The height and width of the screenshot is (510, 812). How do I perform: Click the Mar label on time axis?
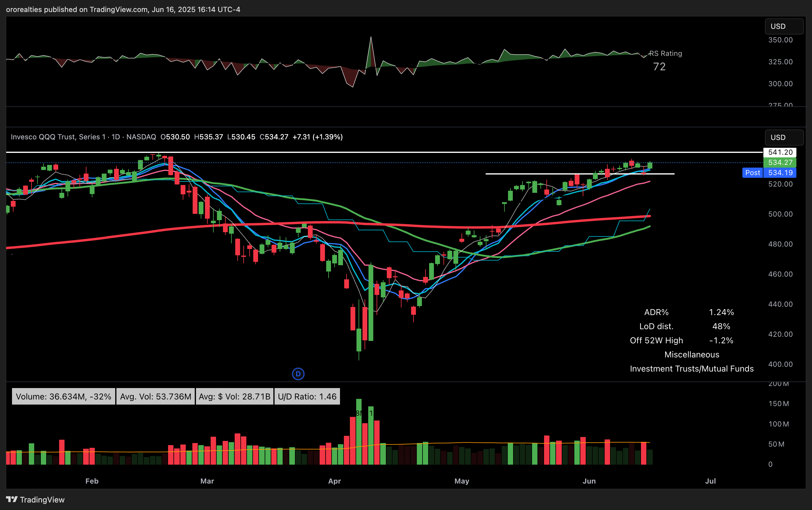click(x=207, y=481)
